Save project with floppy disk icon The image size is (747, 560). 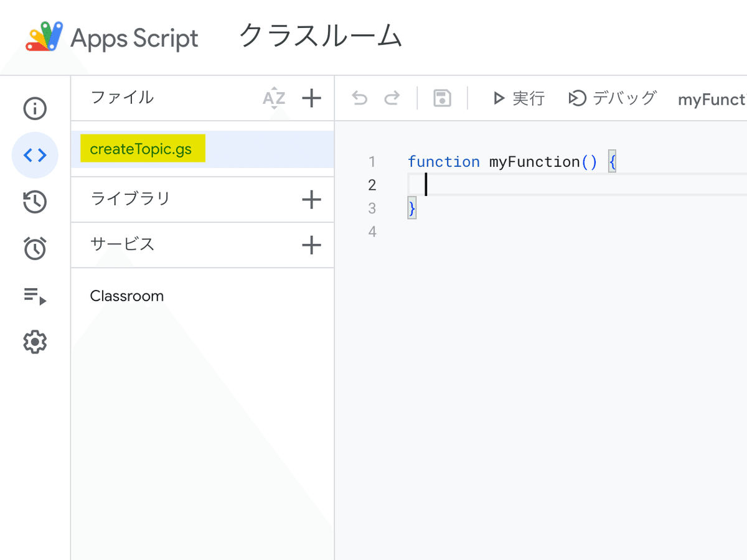442,98
